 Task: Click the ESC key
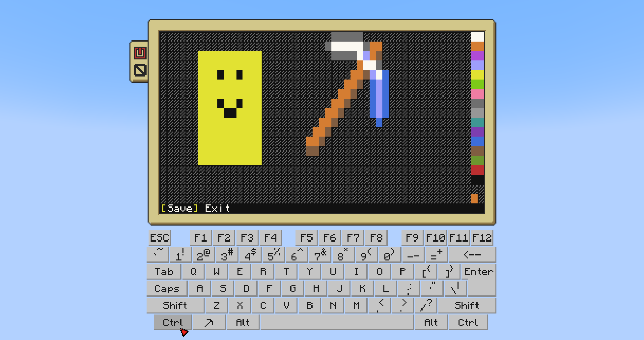[160, 238]
